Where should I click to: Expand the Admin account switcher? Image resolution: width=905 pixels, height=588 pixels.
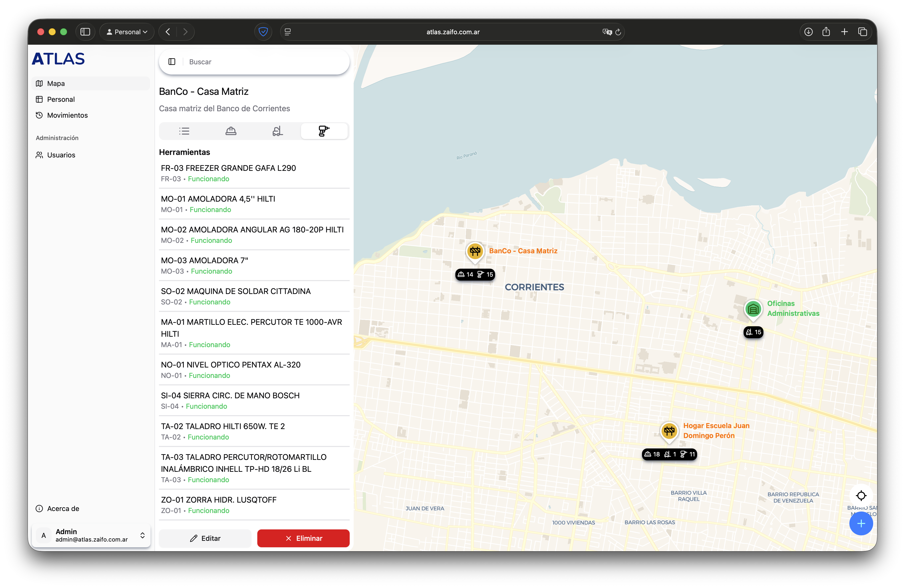click(91, 535)
